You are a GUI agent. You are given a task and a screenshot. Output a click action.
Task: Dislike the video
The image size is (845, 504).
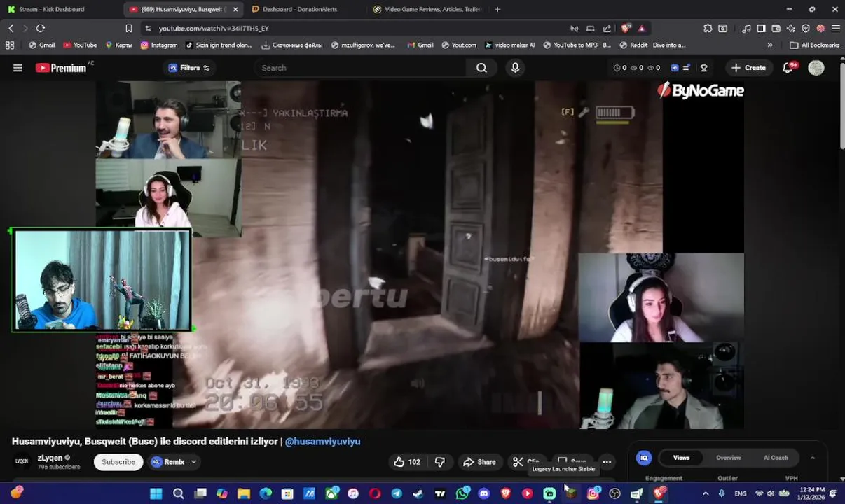(x=440, y=462)
